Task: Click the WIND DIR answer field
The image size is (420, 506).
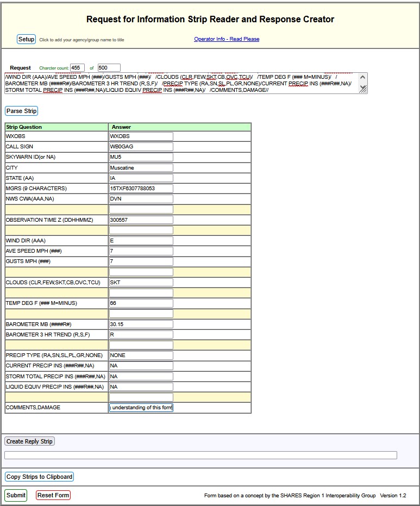Action: point(141,241)
